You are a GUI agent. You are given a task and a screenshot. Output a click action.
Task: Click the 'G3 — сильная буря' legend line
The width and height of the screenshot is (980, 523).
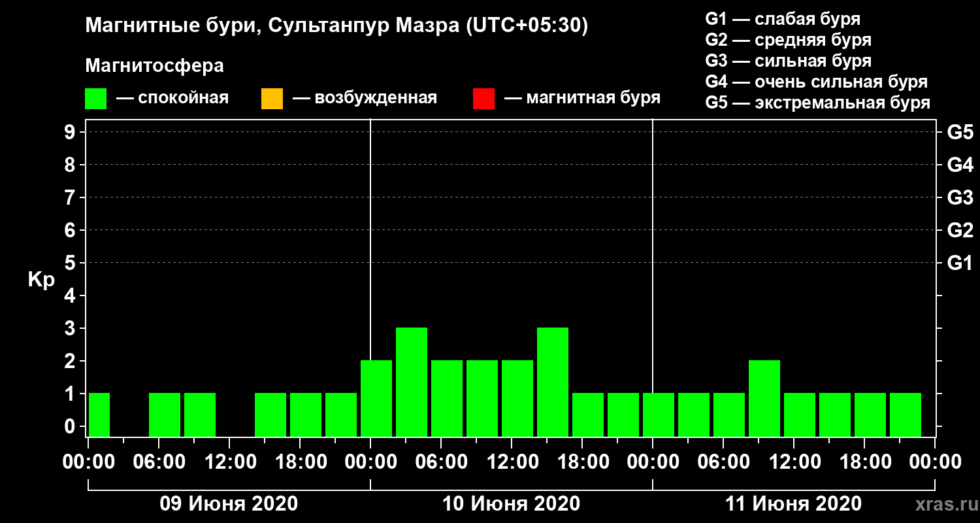tap(789, 61)
